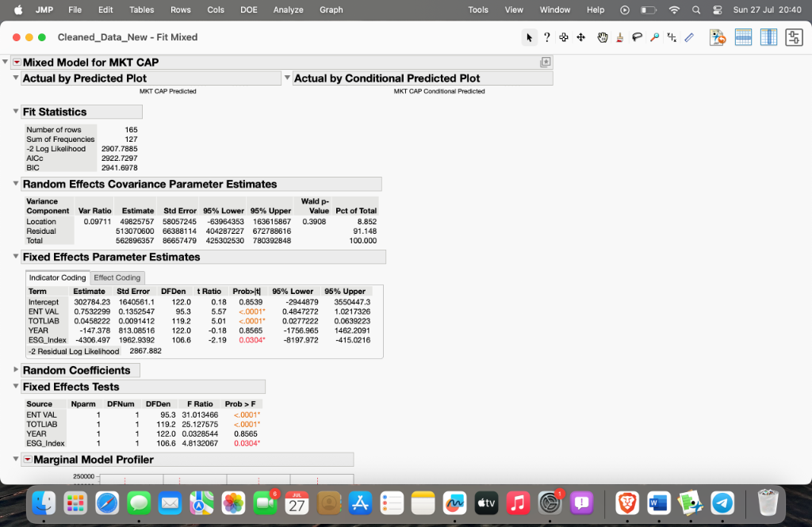Image resolution: width=812 pixels, height=527 pixels.
Task: Activate the magnifier zoom tool
Action: (654, 37)
